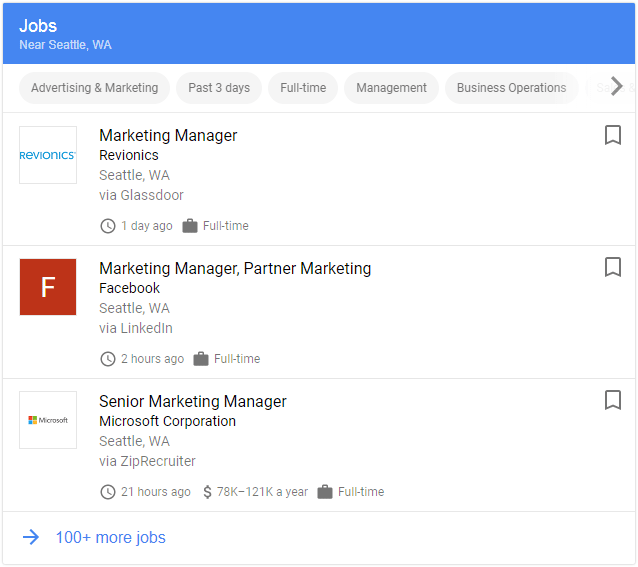Image resolution: width=638 pixels, height=567 pixels.
Task: Open Marketing Manager, Partner Marketing listing
Action: (235, 268)
